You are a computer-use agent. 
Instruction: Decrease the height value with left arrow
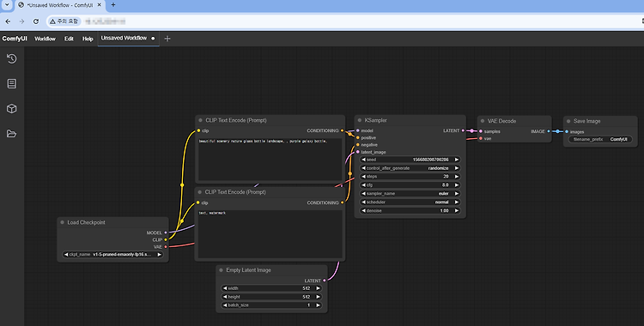(225, 297)
